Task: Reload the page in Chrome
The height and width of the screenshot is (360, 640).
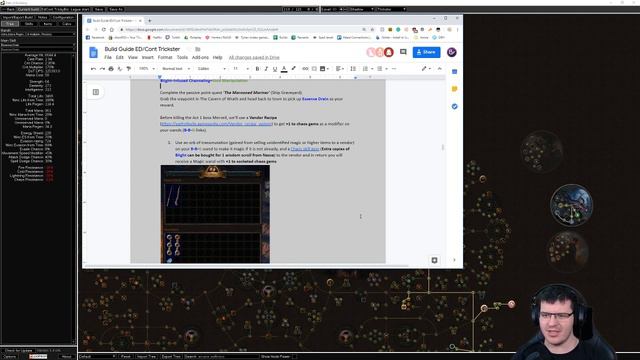Action: click(104, 29)
